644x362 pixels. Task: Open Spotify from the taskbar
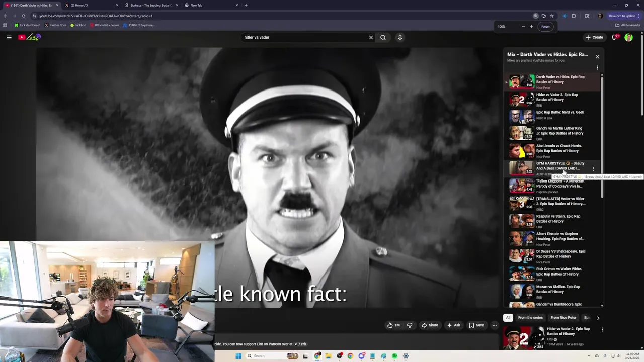click(394, 356)
